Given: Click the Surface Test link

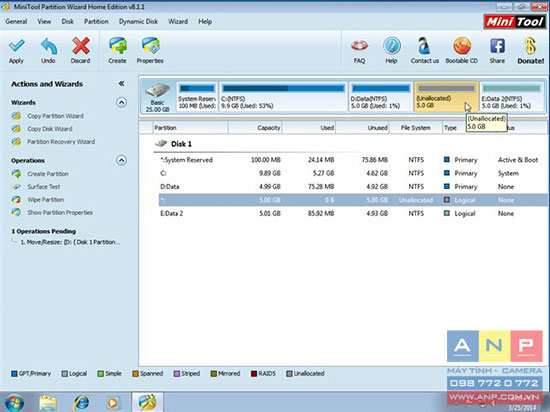Looking at the screenshot, I should click(x=44, y=187).
